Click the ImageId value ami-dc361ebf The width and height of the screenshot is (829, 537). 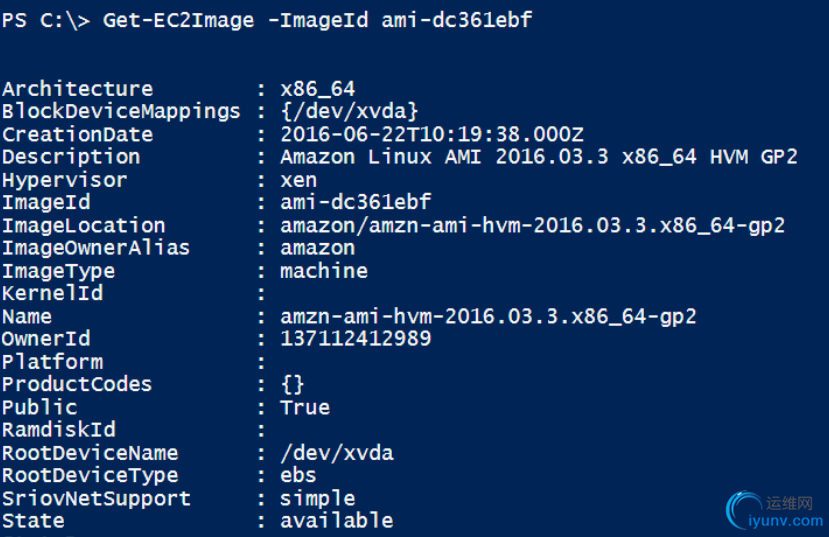[355, 202]
